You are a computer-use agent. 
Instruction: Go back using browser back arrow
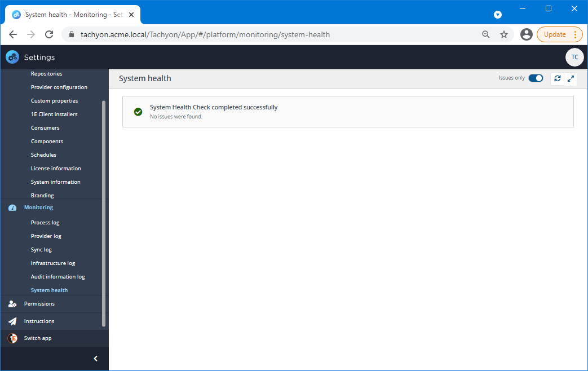coord(13,34)
